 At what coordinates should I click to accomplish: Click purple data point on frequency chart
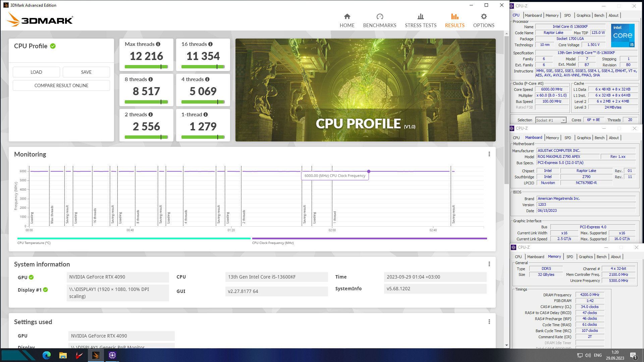pyautogui.click(x=369, y=171)
